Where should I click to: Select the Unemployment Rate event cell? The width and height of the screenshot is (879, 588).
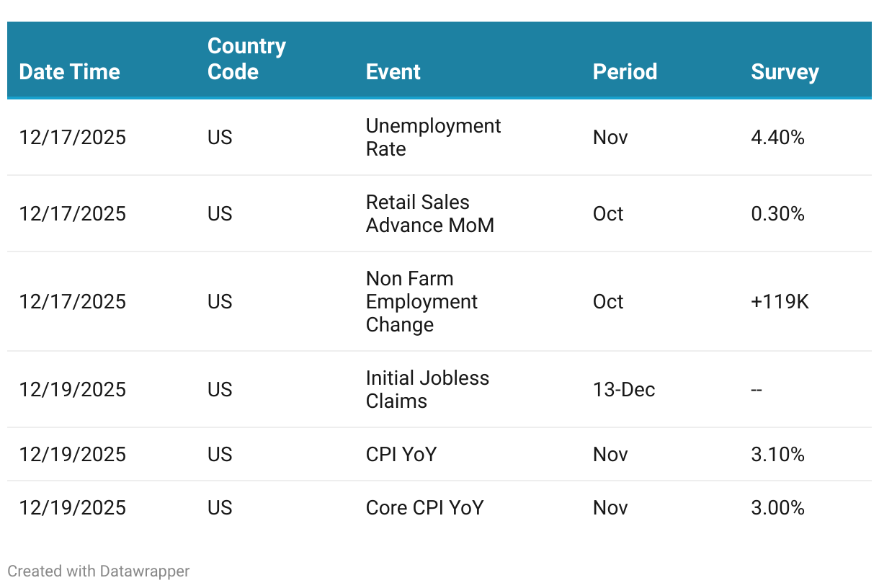[x=433, y=137]
